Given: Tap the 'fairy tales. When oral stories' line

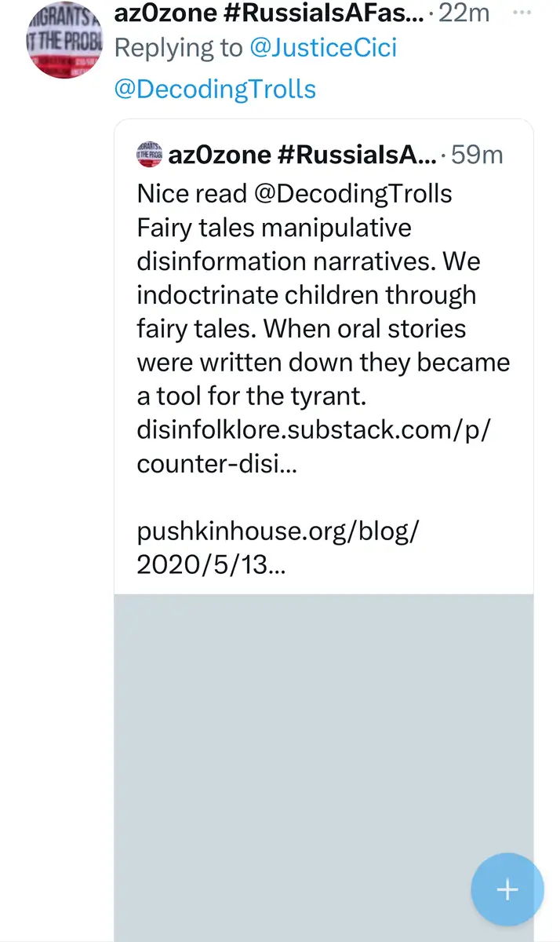Looking at the screenshot, I should (301, 329).
